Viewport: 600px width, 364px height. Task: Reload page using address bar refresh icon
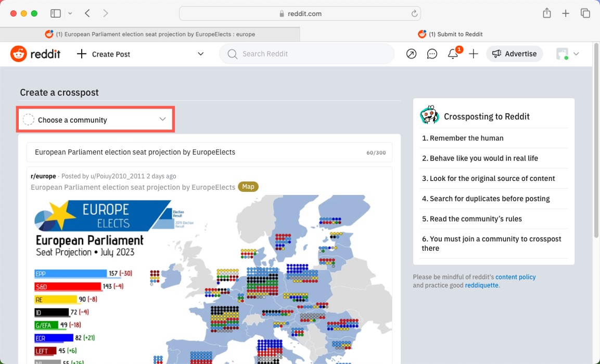point(414,14)
